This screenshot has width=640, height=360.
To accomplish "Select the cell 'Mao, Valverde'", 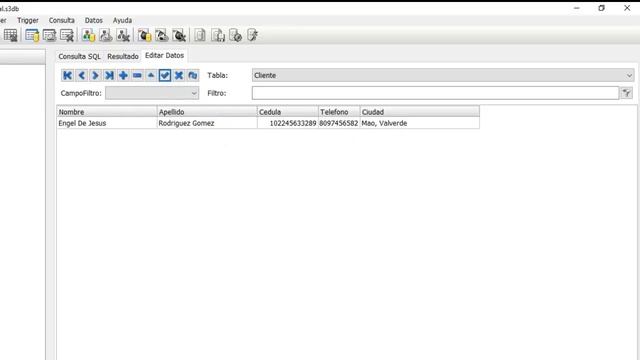I will 420,123.
